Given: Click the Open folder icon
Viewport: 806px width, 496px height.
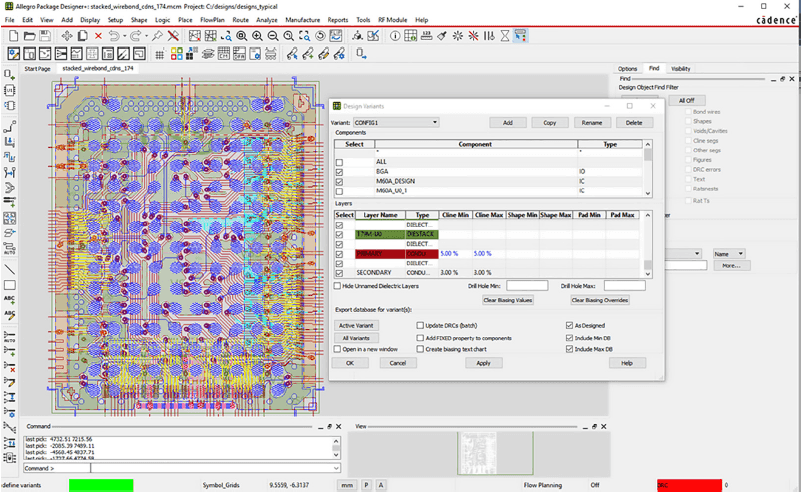Looking at the screenshot, I should (x=30, y=36).
